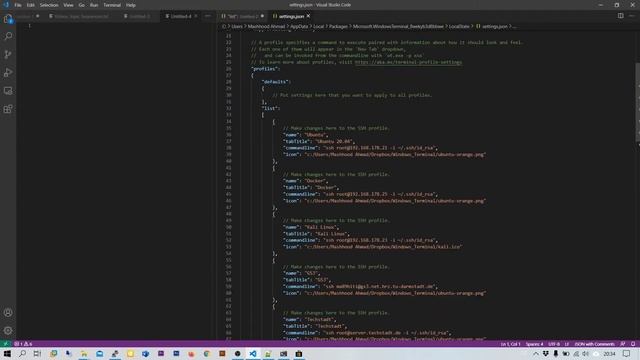Click the "profiles" key in the editor
Screen dimensions: 640x360
[264, 69]
